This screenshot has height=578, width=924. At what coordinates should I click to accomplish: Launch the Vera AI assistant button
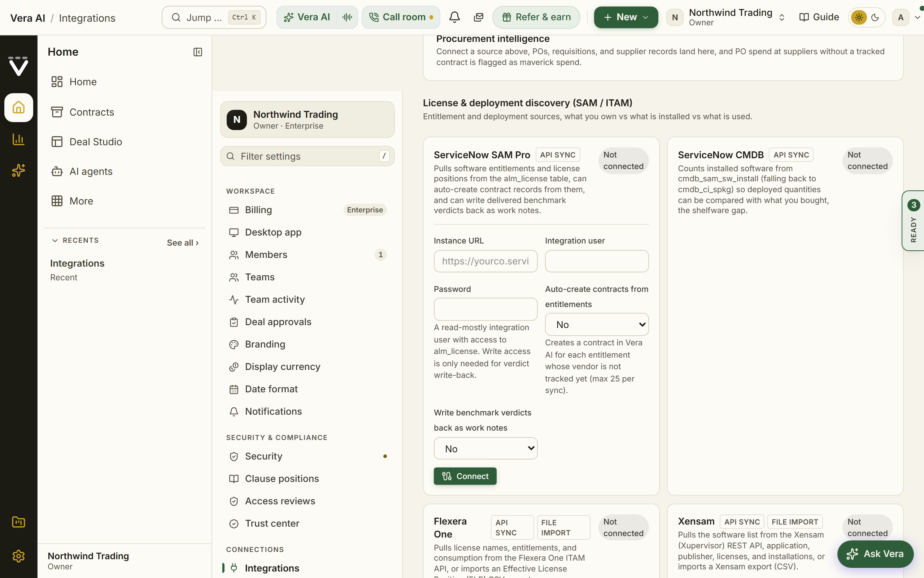tap(308, 17)
